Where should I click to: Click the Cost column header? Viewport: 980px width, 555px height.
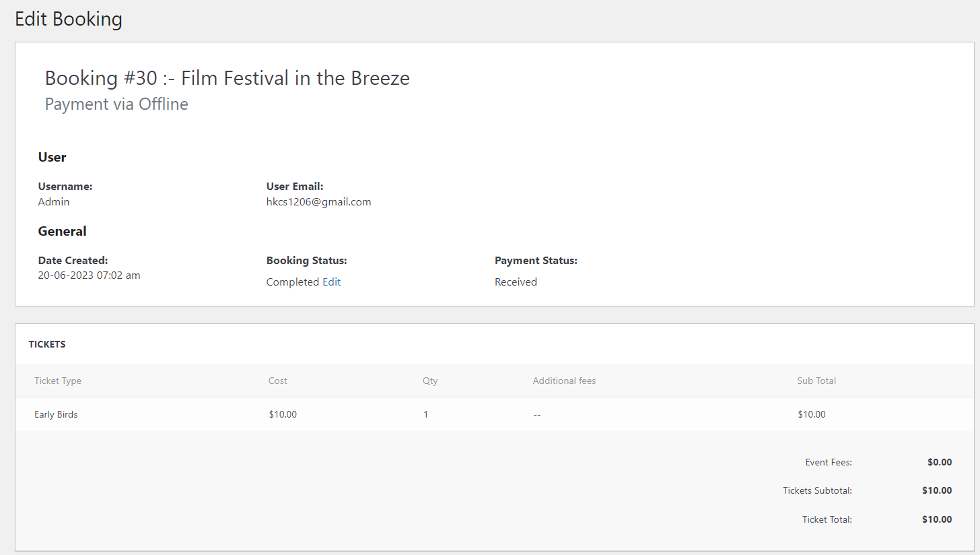pyautogui.click(x=277, y=381)
